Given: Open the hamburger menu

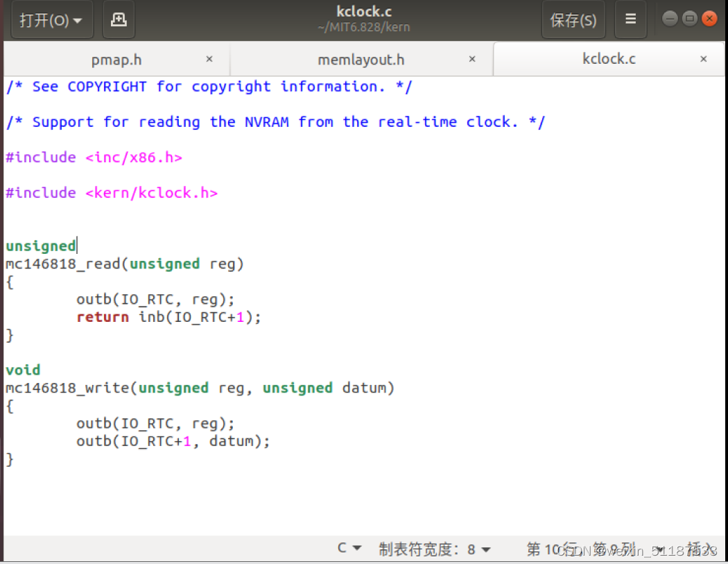Looking at the screenshot, I should point(630,19).
